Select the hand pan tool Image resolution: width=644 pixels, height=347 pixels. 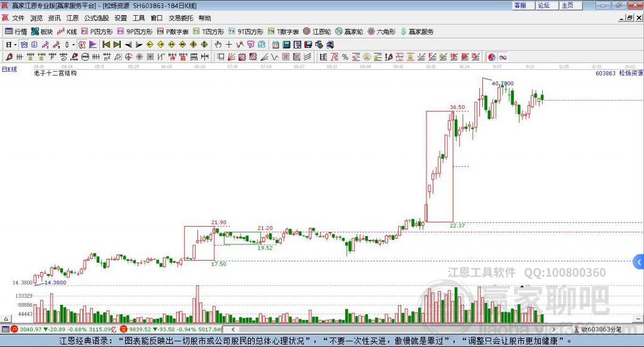tap(218, 45)
